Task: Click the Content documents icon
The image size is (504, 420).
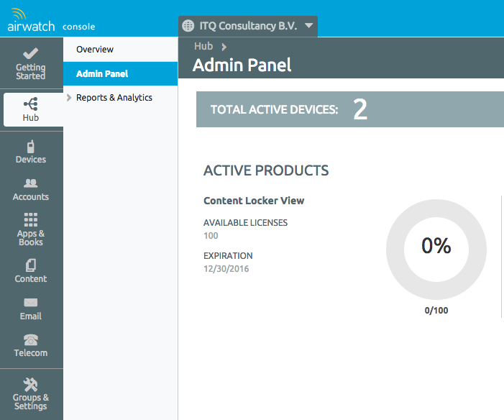Action: [31, 265]
